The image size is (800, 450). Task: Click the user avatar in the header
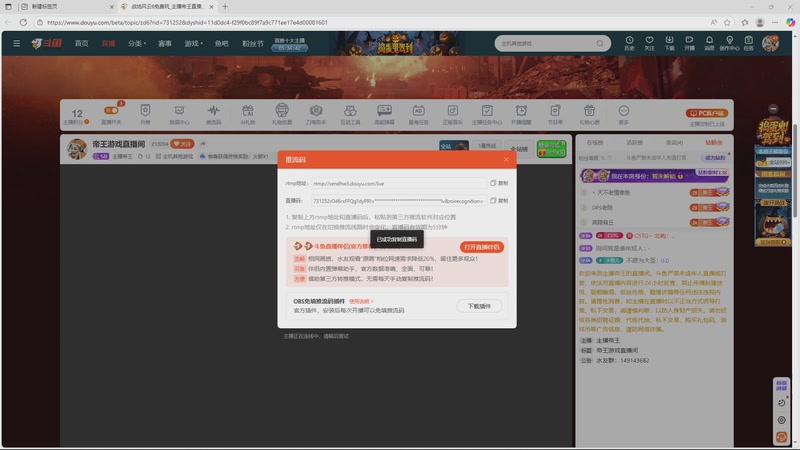770,43
